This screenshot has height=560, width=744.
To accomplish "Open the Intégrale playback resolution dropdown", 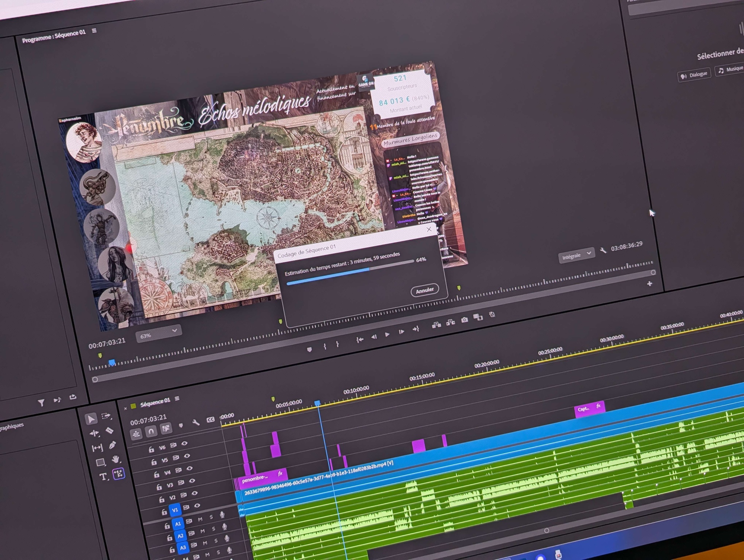I will click(x=576, y=256).
